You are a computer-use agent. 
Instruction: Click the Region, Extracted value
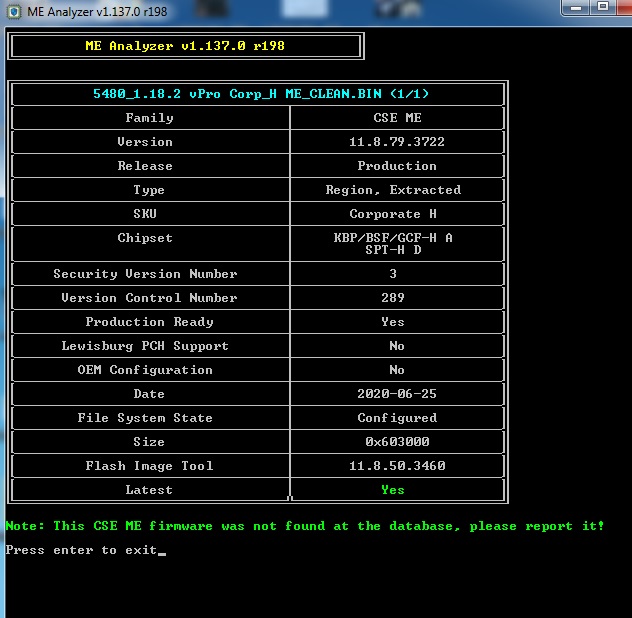point(393,190)
